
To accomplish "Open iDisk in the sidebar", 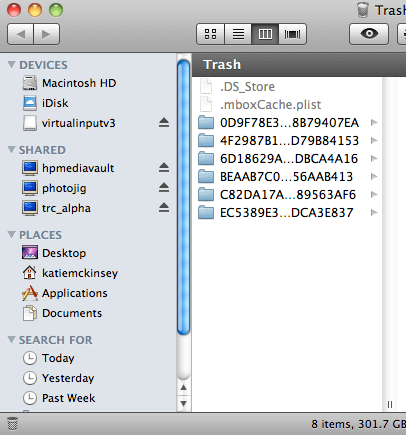I will pyautogui.click(x=55, y=103).
